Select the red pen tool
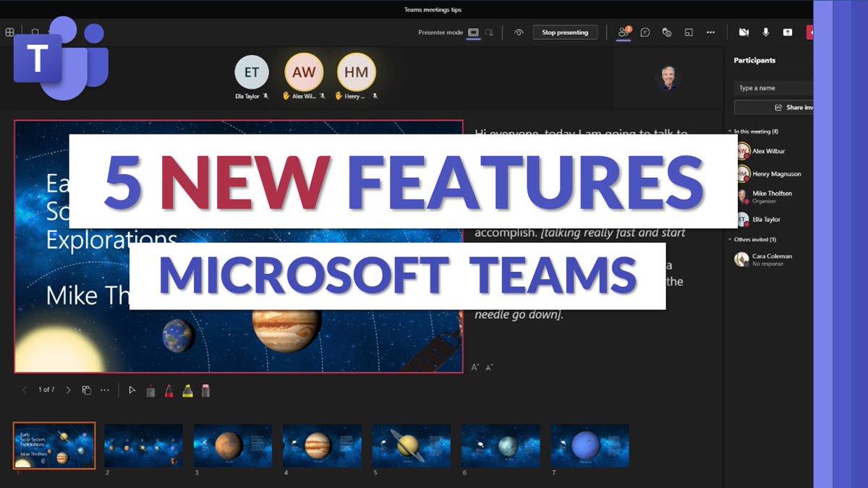The height and width of the screenshot is (488, 868). coord(169,390)
